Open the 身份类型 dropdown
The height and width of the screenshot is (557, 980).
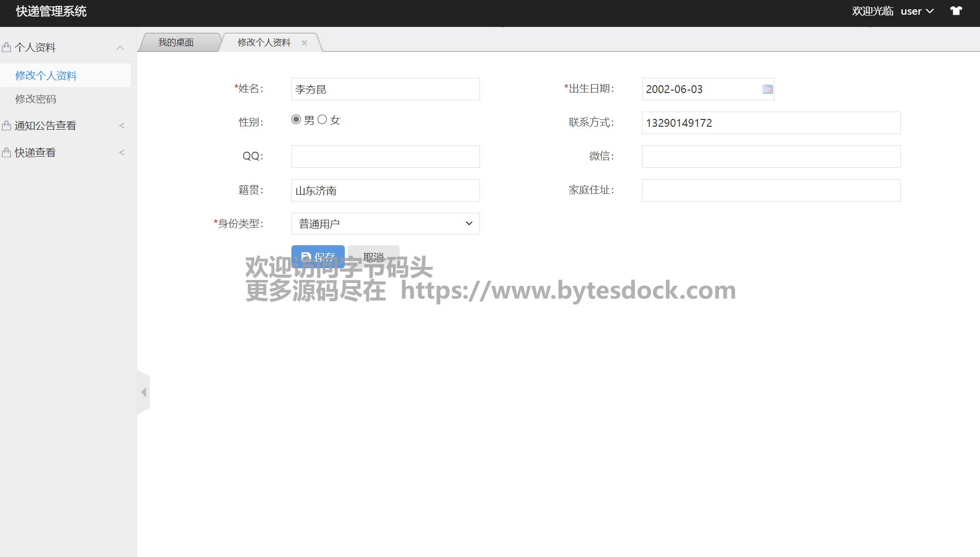click(385, 224)
